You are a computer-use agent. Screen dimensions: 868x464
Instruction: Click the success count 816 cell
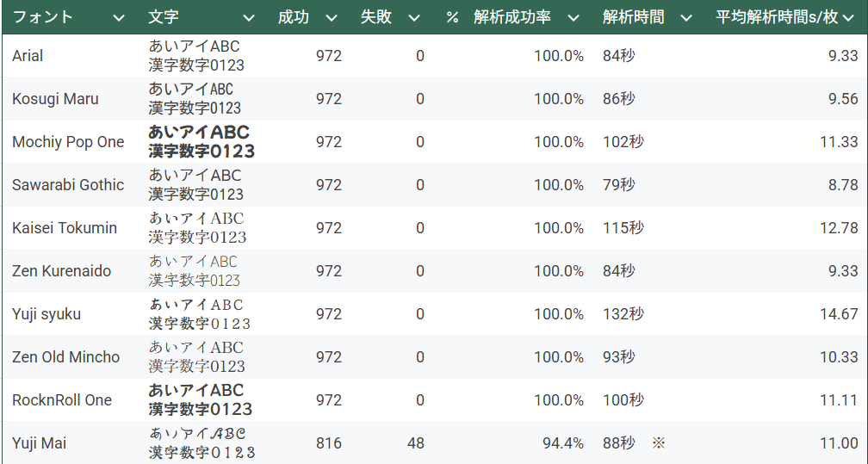coord(329,443)
